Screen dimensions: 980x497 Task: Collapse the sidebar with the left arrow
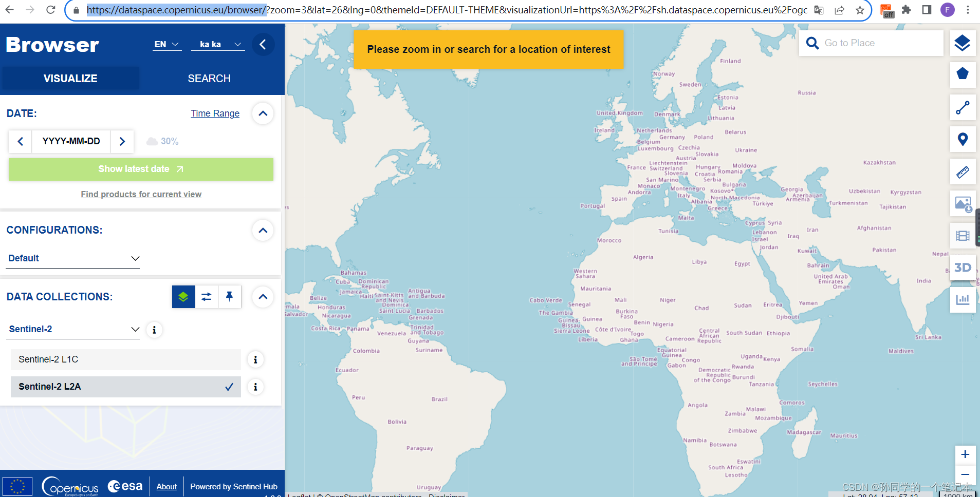coord(263,45)
